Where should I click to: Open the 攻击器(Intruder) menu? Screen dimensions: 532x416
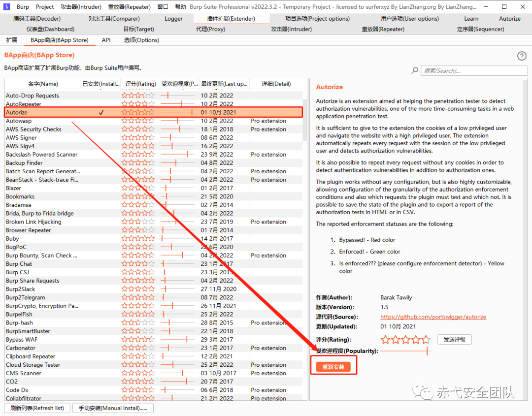(81, 7)
